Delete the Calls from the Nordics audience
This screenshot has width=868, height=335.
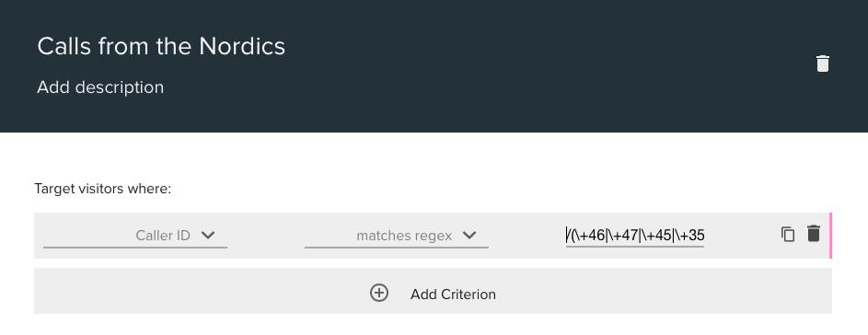coord(823,64)
